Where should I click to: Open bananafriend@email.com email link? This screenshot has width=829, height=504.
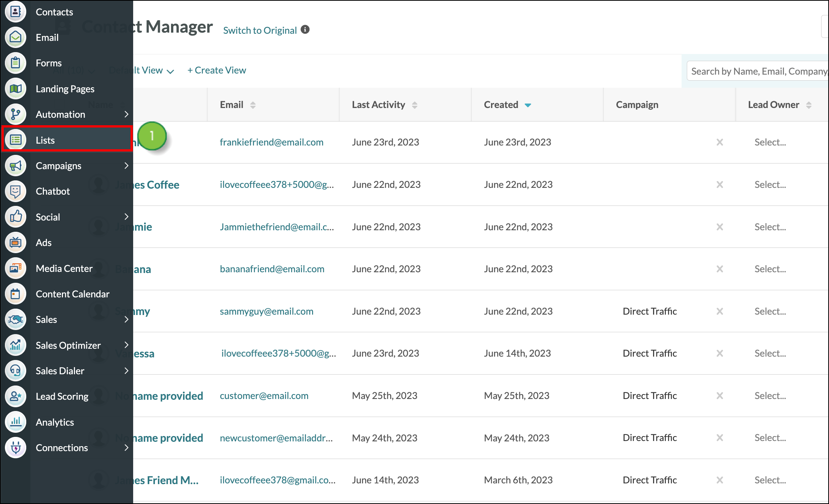[272, 269]
